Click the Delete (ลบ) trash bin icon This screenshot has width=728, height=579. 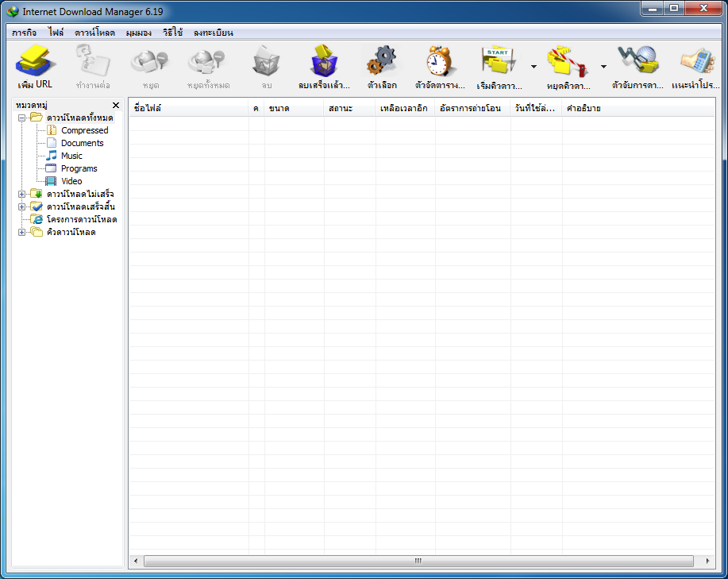(x=266, y=60)
